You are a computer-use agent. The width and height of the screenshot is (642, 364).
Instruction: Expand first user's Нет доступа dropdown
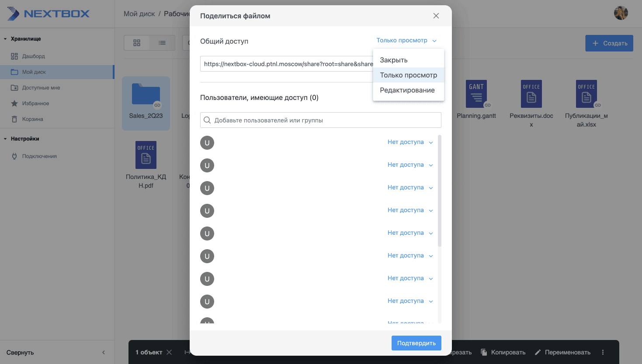410,142
